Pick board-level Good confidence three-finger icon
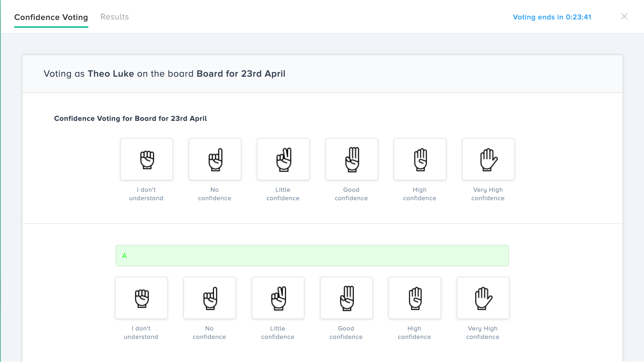Viewport: 644px width, 362px height. (352, 159)
